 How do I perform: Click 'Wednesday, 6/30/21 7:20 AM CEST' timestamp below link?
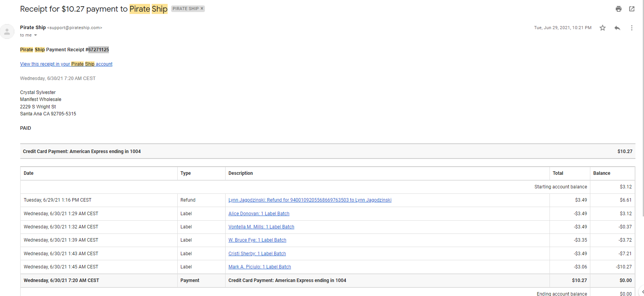coord(58,78)
